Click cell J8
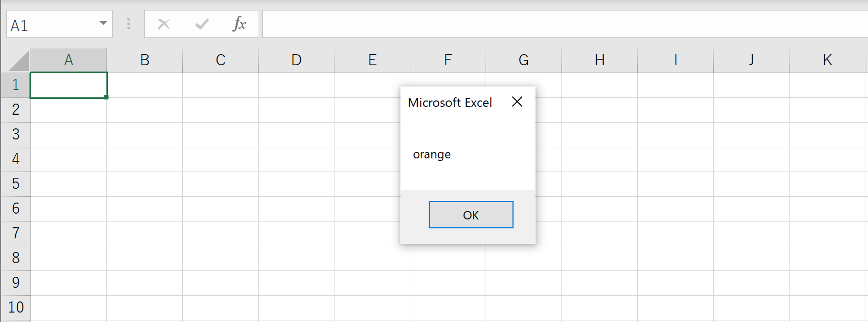This screenshot has height=322, width=868. point(752,258)
